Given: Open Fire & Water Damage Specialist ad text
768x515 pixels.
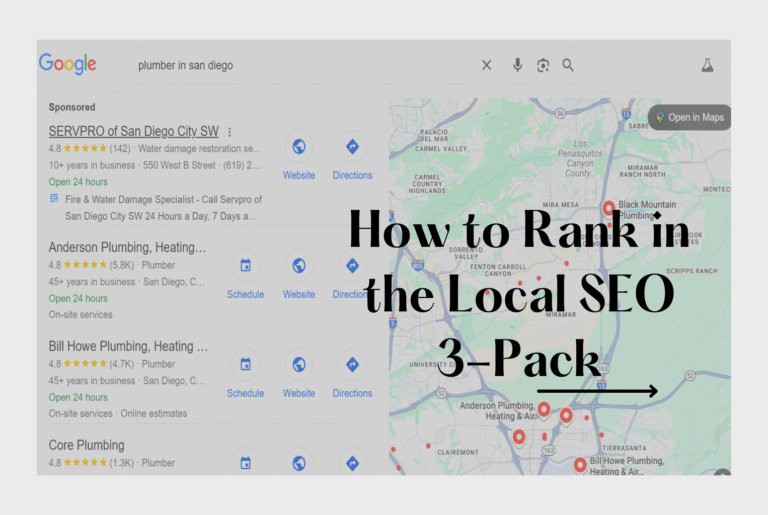Looking at the screenshot, I should [163, 208].
